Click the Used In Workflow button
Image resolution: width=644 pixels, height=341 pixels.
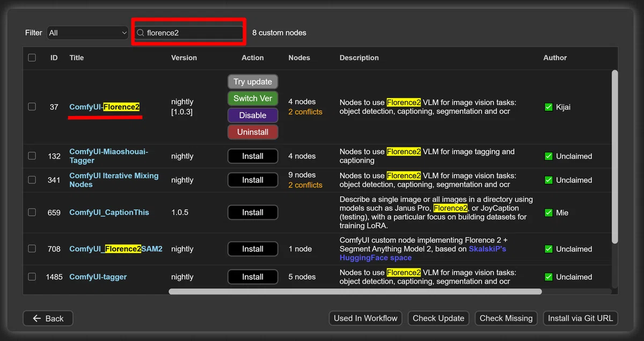[365, 318]
